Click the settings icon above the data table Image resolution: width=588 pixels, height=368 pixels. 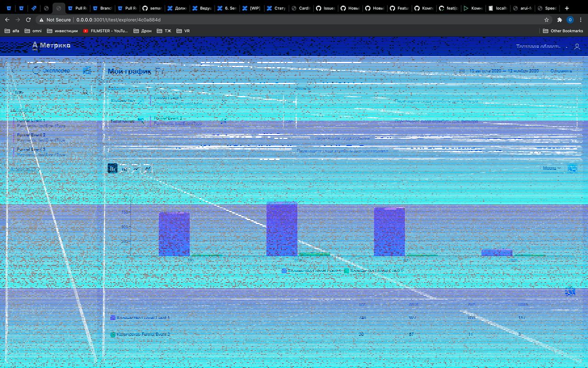(x=570, y=291)
